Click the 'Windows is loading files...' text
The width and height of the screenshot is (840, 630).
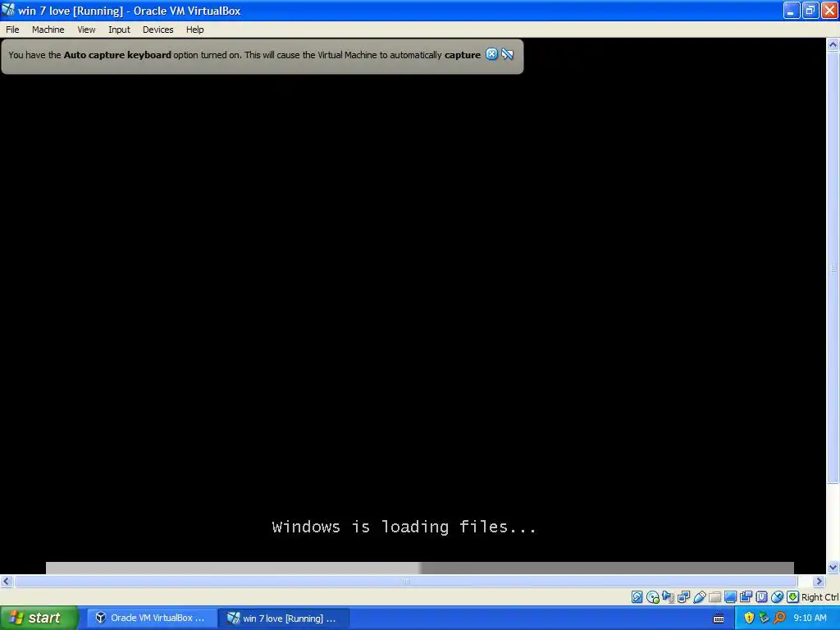click(x=404, y=527)
